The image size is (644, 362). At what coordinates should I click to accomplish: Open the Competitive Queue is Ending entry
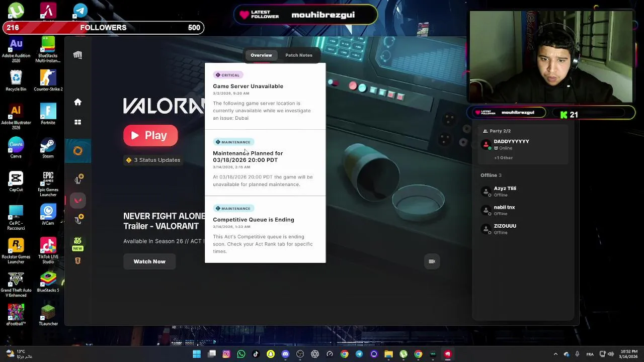265,229
